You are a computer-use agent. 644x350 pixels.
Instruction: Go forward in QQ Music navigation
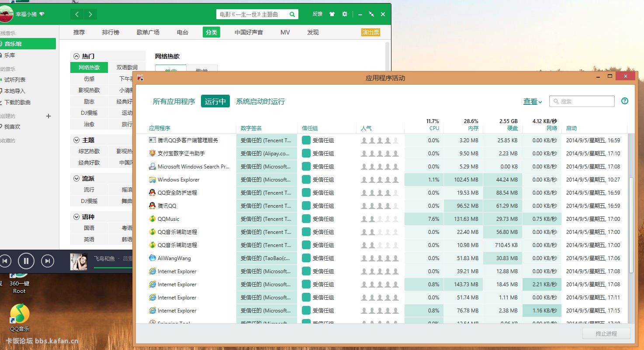coord(90,14)
